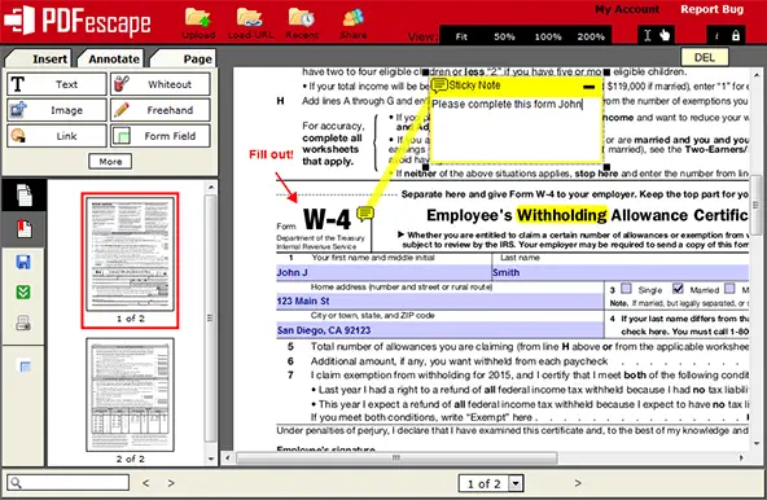Open the '1 of 2' page dropdown
Image resolution: width=767 pixels, height=500 pixels.
(x=516, y=483)
